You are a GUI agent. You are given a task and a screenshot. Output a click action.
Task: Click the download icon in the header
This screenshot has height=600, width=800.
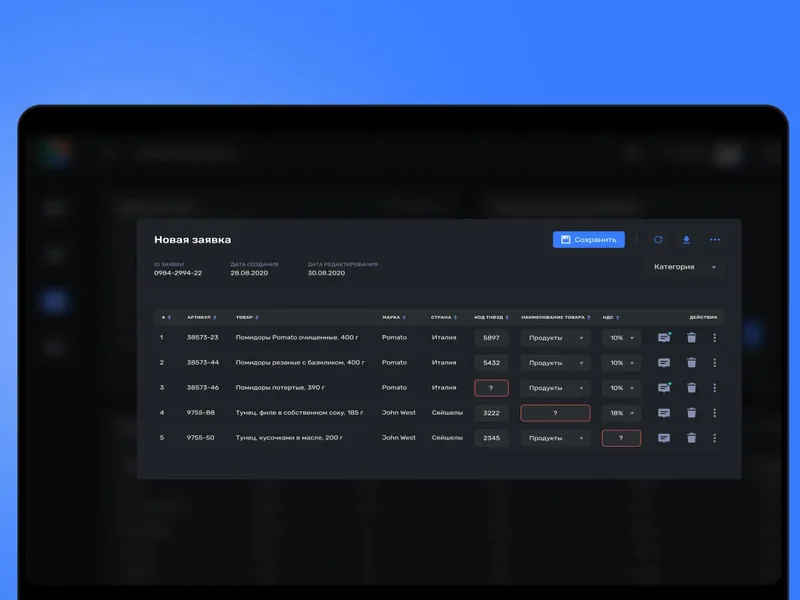click(686, 240)
